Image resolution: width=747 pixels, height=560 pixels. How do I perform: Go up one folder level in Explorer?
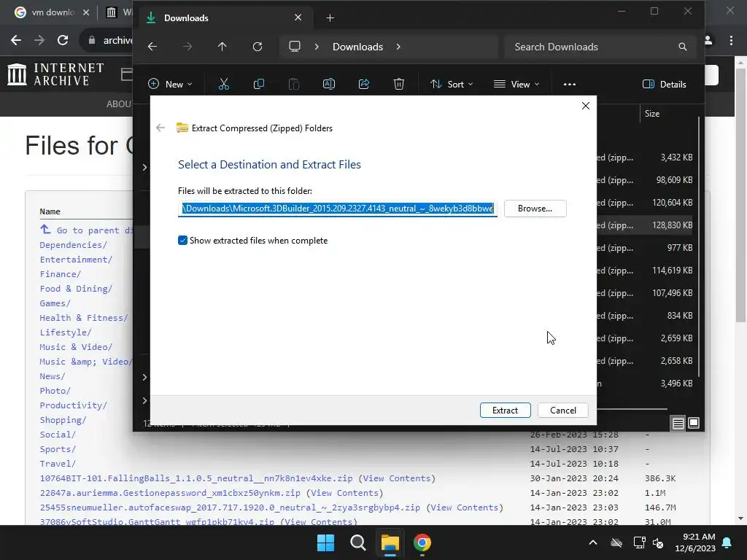pos(222,47)
